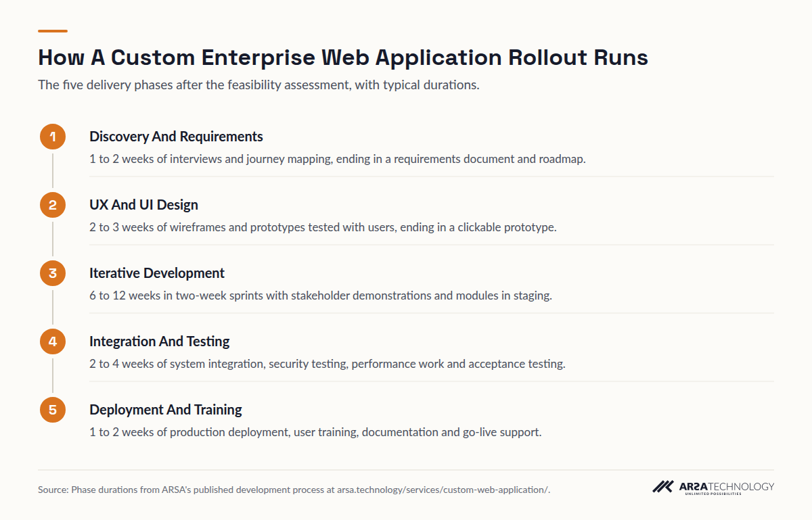Click the 'Deployment And Training' heading
812x520 pixels.
[x=166, y=410]
